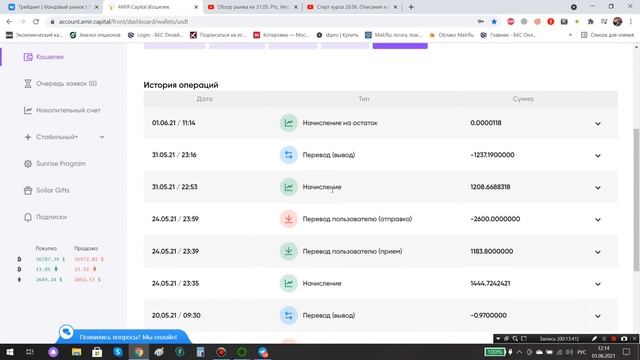The height and width of the screenshot is (360, 640).
Task: Click the amount -2600.0000000
Action: click(495, 219)
